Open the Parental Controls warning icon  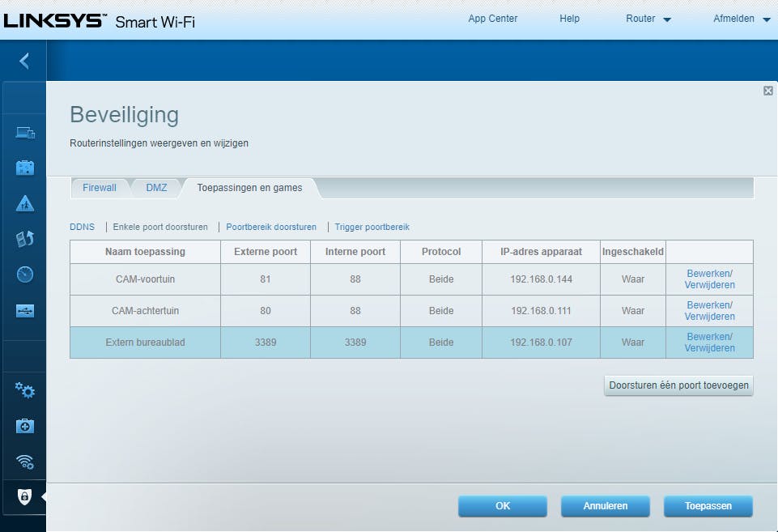pos(25,203)
